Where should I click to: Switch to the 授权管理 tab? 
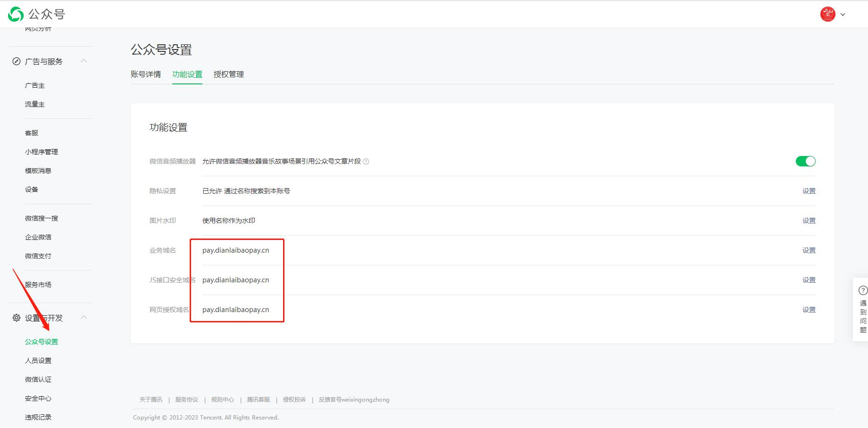pos(228,74)
